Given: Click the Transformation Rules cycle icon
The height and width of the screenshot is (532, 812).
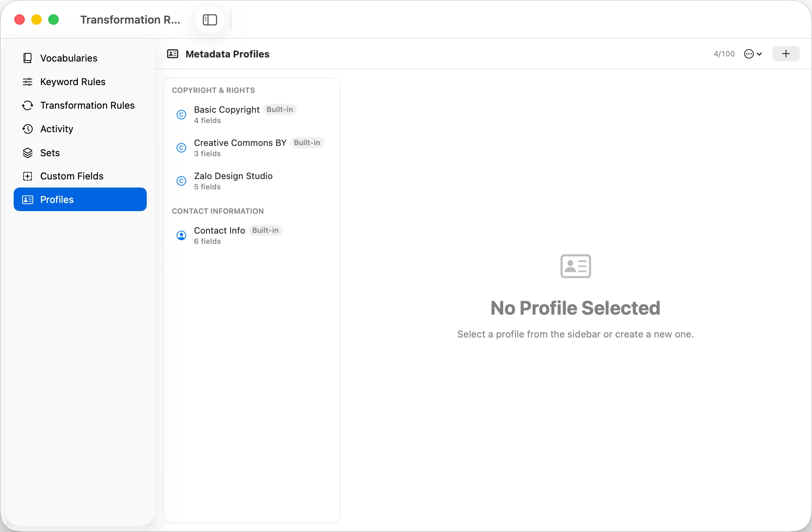Looking at the screenshot, I should [28, 105].
